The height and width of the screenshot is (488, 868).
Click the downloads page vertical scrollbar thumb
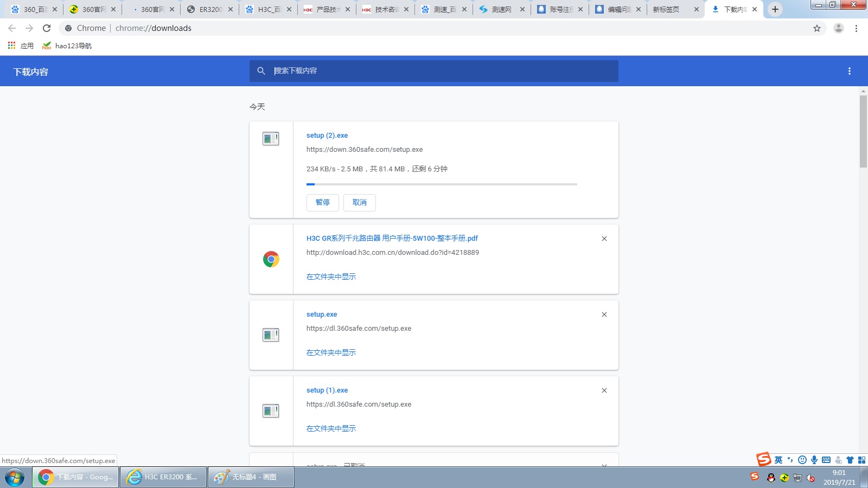point(863,132)
